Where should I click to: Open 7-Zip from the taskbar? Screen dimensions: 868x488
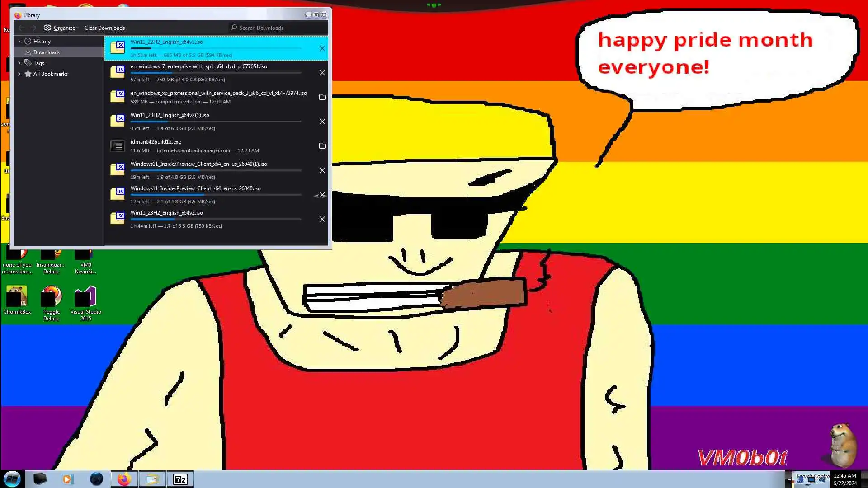coord(180,479)
